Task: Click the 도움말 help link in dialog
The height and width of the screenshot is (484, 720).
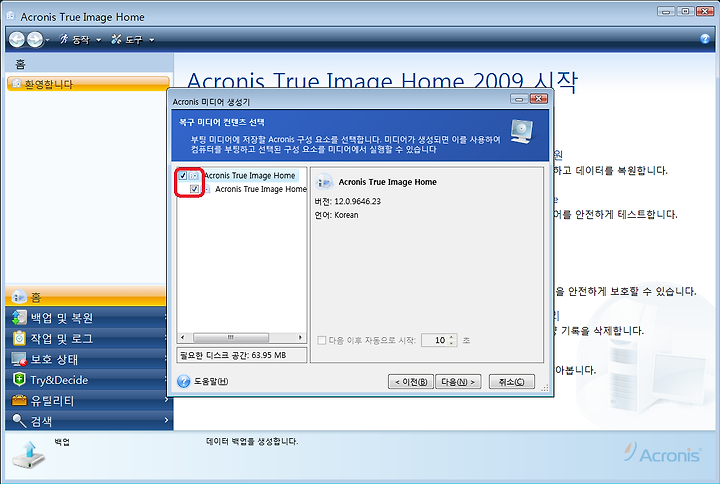Action: [x=211, y=382]
